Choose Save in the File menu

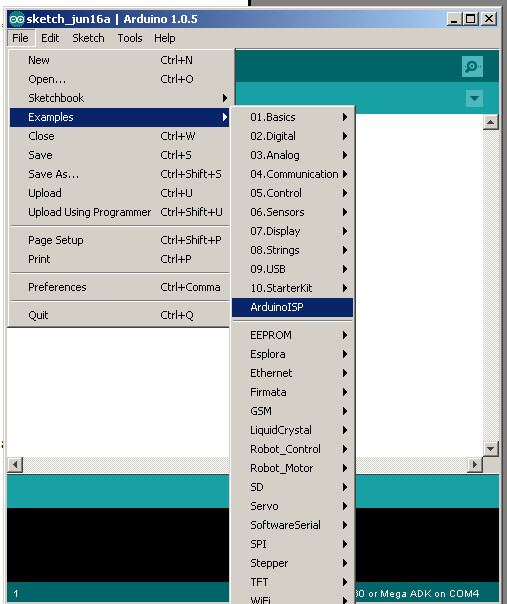tap(119, 155)
